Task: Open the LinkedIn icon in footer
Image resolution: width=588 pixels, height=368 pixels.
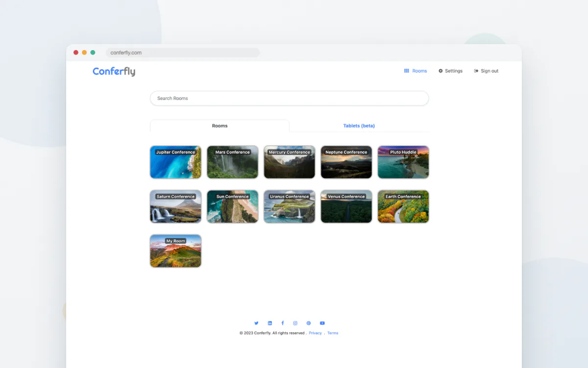Action: click(x=269, y=323)
